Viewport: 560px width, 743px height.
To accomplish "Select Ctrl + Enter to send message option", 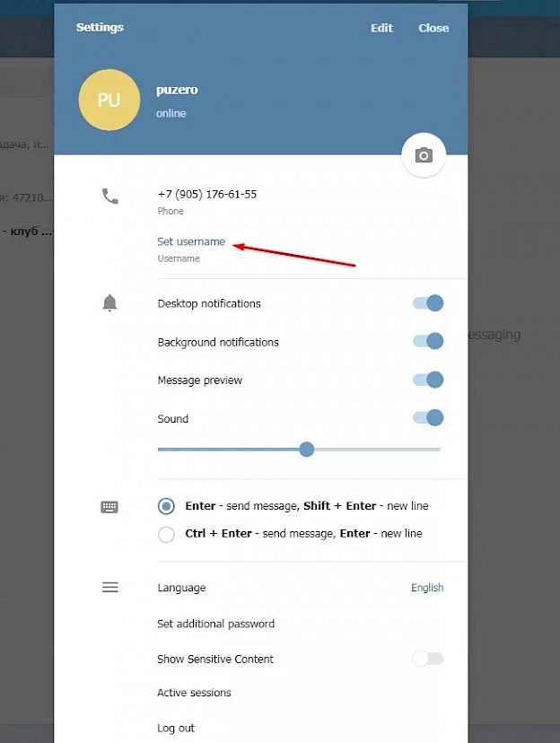I will (166, 534).
